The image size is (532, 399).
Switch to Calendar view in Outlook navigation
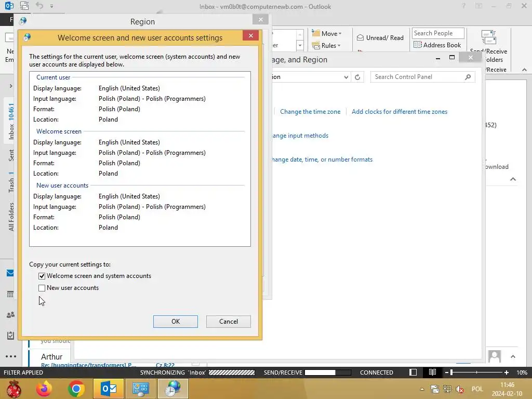(x=10, y=294)
